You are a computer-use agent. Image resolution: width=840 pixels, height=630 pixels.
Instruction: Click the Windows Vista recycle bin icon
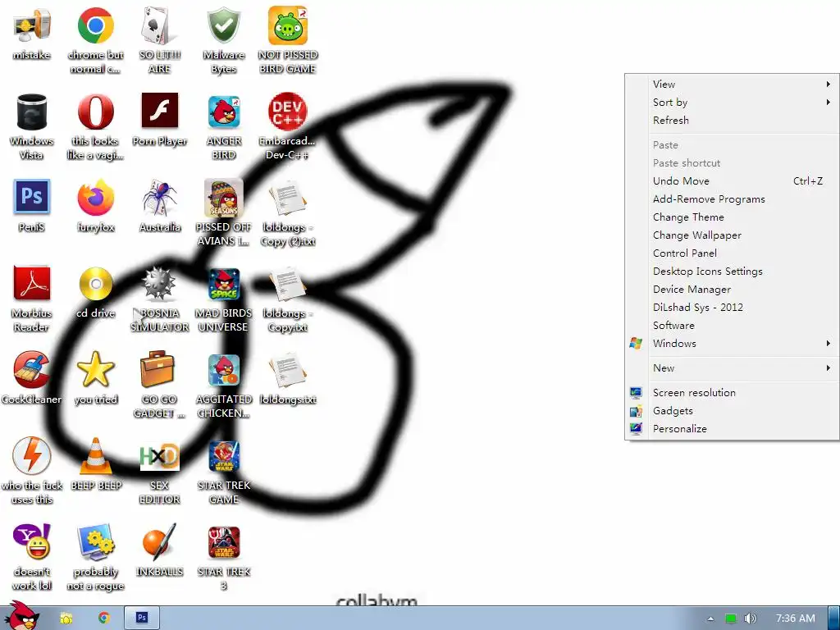pyautogui.click(x=31, y=126)
